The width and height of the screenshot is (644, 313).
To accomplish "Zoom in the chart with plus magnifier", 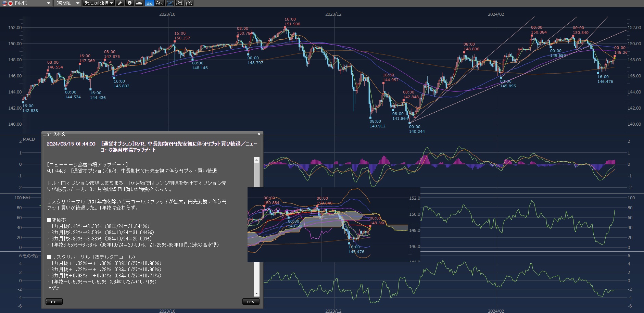I will (189, 3).
